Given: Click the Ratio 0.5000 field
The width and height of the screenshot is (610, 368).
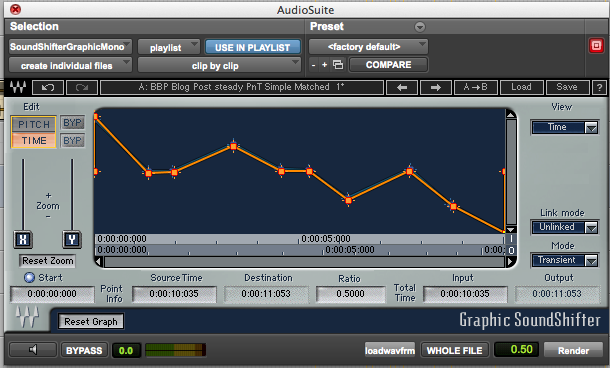Looking at the screenshot, I should [351, 294].
